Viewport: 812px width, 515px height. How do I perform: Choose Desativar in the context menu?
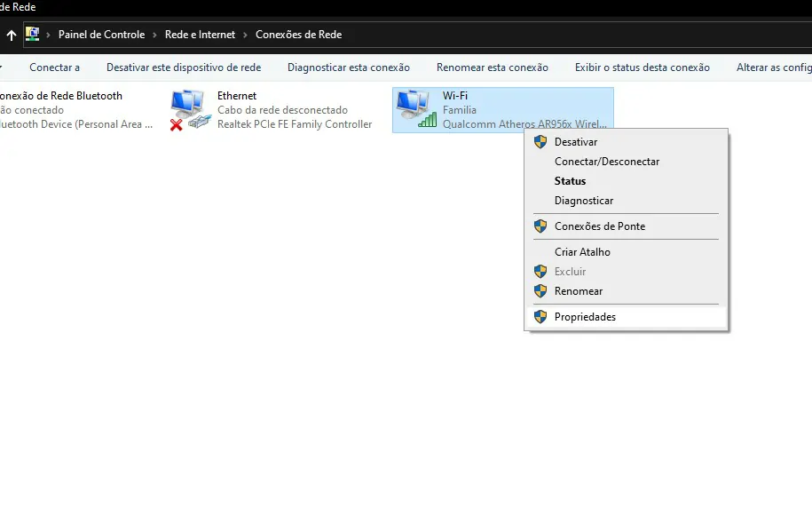[627, 142]
